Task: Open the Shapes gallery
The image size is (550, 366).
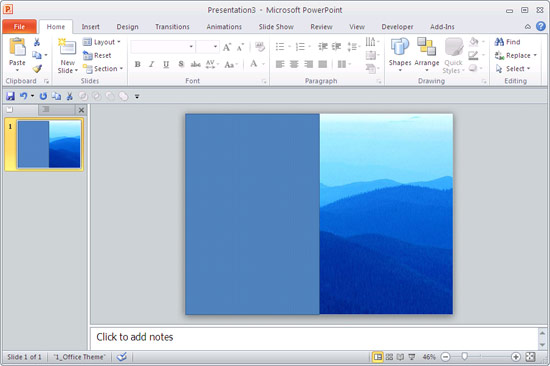Action: tap(400, 54)
